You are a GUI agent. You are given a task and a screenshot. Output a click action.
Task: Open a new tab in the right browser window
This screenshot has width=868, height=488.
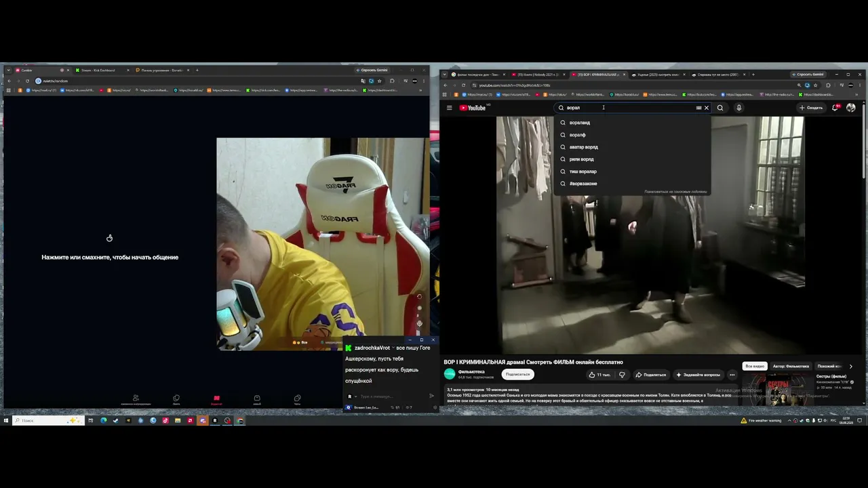click(753, 75)
